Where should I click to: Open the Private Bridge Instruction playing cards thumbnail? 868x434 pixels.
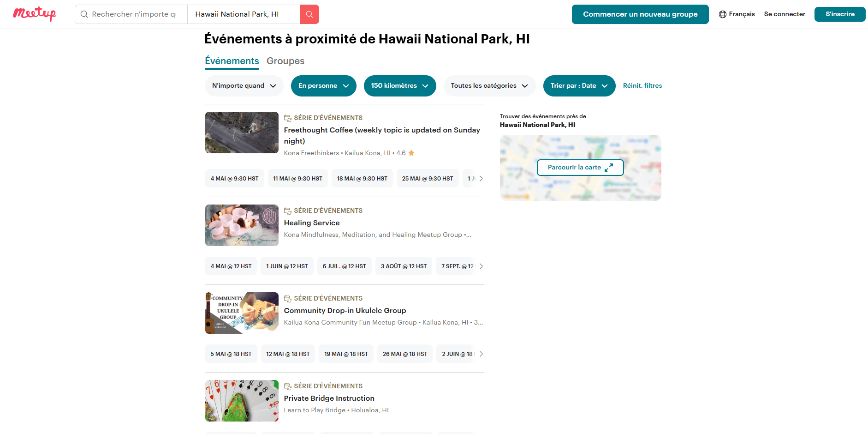pos(242,401)
